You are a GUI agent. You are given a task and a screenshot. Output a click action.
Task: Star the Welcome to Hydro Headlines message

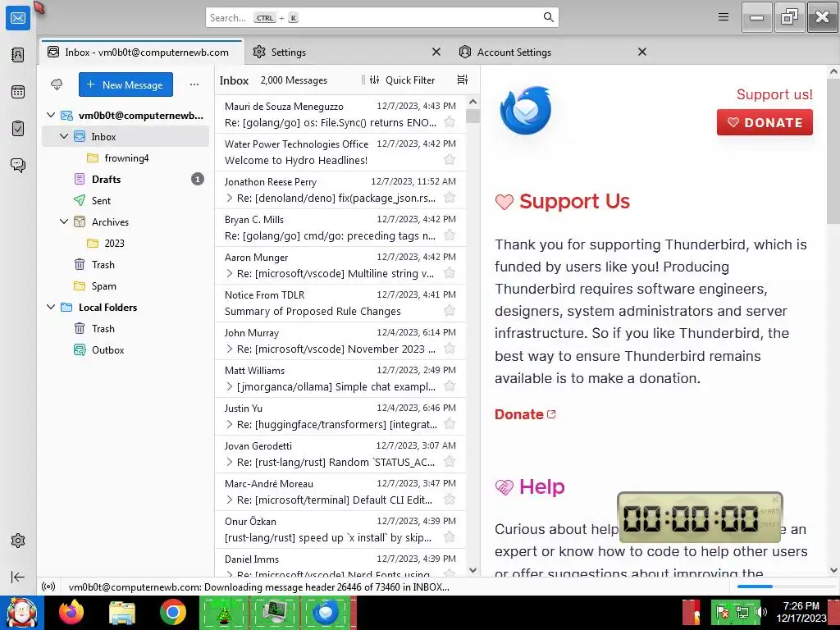pyautogui.click(x=450, y=160)
